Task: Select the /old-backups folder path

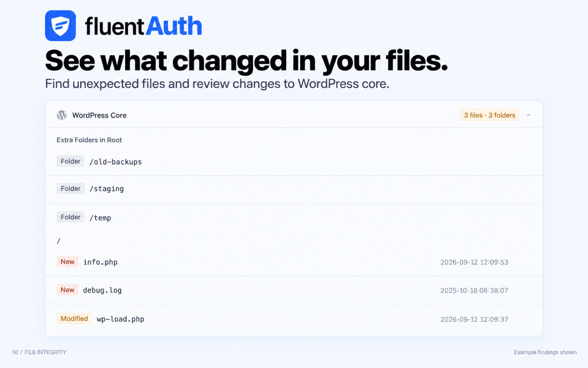Action: (116, 162)
